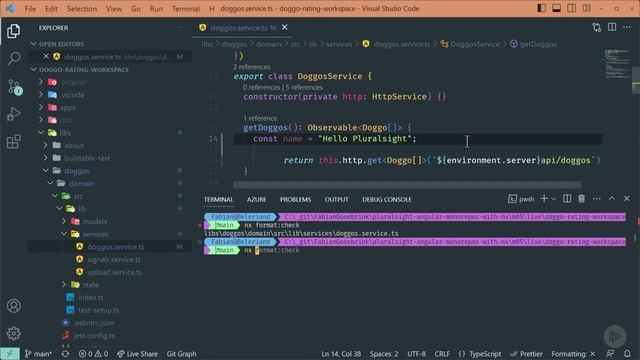Open the notifications bell in status bar
Image resolution: width=640 pixels, height=360 pixels.
(627, 353)
